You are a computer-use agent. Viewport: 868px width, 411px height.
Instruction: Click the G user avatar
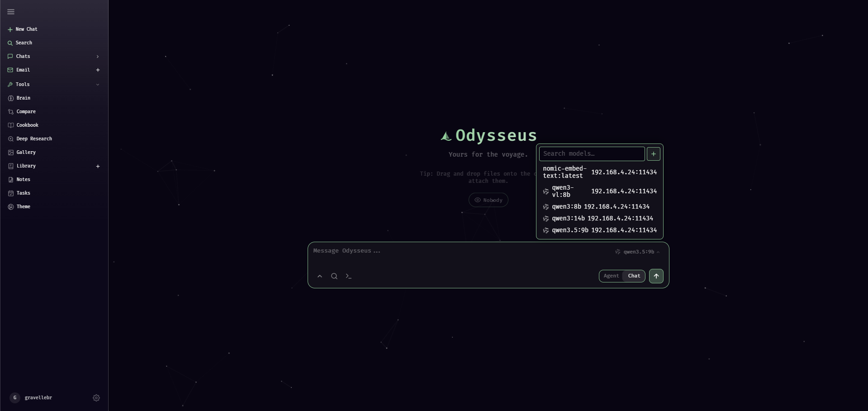tap(15, 397)
